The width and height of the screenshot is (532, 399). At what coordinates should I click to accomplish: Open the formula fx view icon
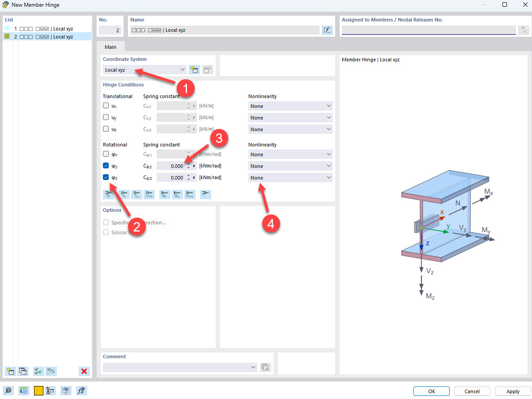click(x=81, y=390)
